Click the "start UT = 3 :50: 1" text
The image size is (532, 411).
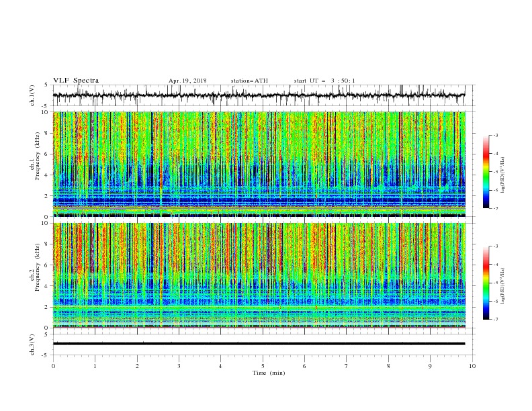324,81
